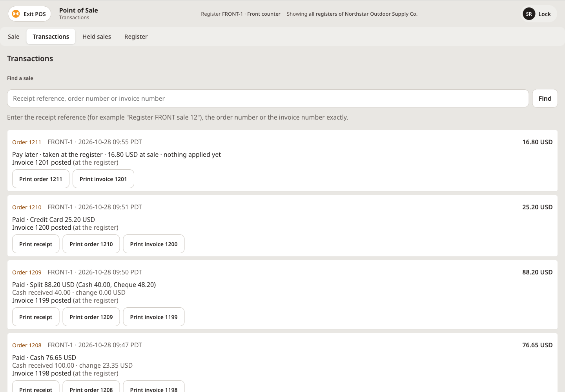Open the Order 1208 link

(27, 345)
